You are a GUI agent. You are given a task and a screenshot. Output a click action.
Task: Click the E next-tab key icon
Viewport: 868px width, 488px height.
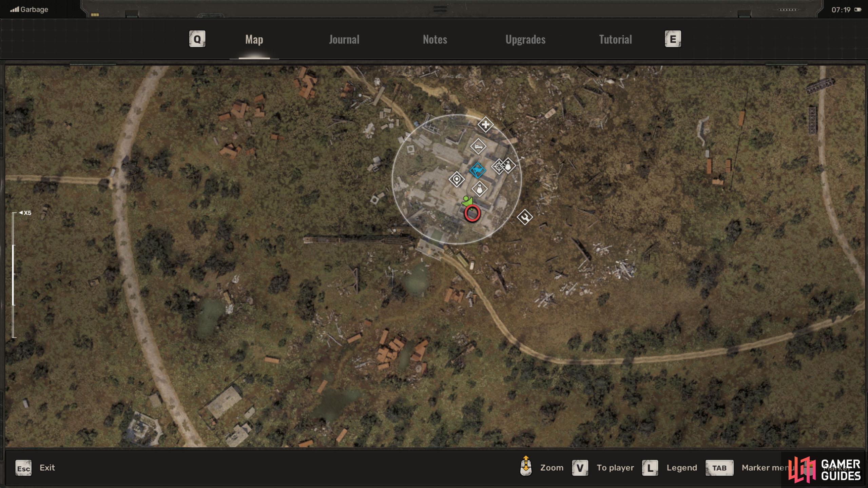pyautogui.click(x=673, y=39)
